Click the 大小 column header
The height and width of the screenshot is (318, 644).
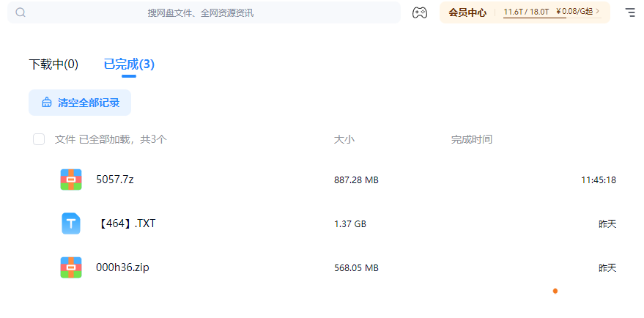[344, 139]
